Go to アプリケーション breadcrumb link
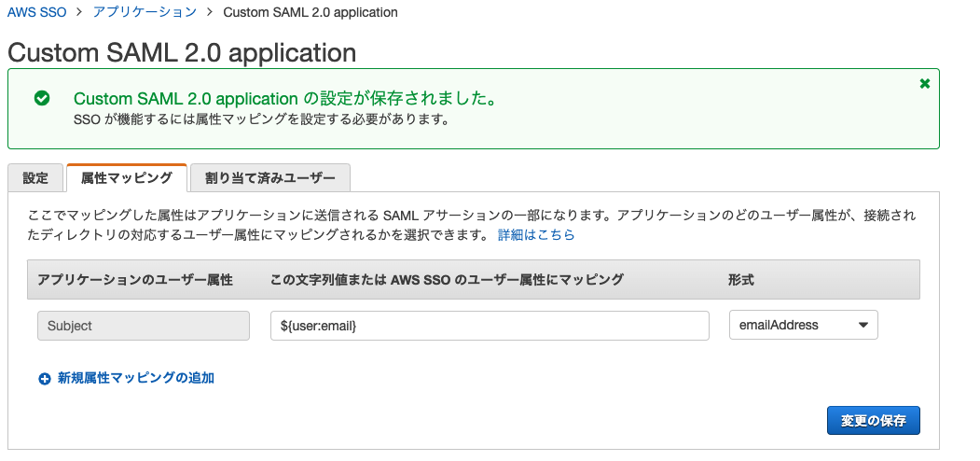 point(145,12)
